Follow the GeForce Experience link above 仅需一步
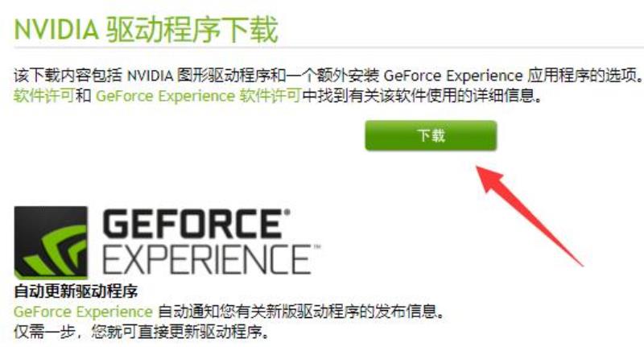This screenshot has height=347, width=644. [x=84, y=312]
